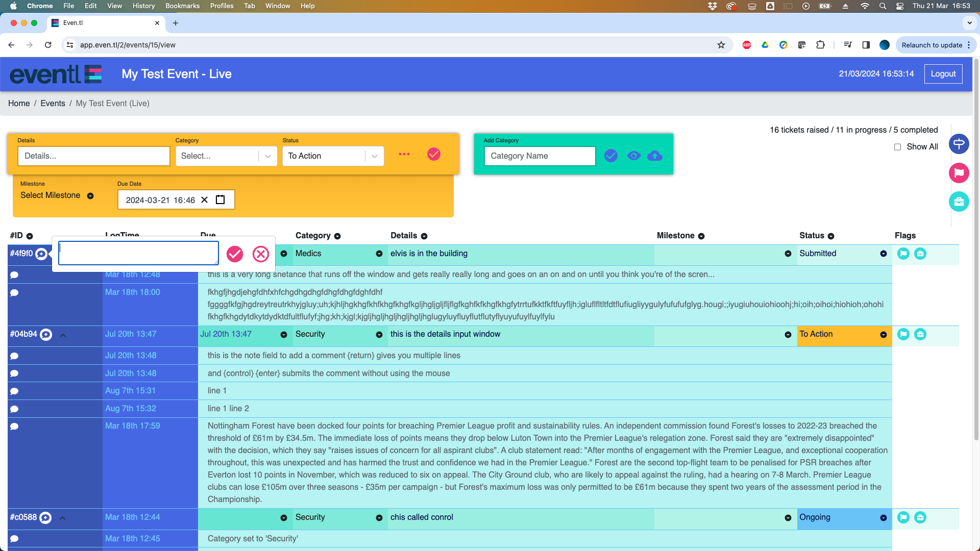Open the milestone dropdown on #04b94 row

coord(788,335)
